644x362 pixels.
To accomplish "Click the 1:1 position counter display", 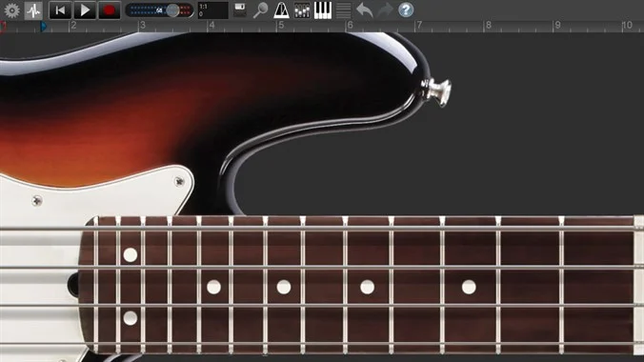I will coord(212,10).
